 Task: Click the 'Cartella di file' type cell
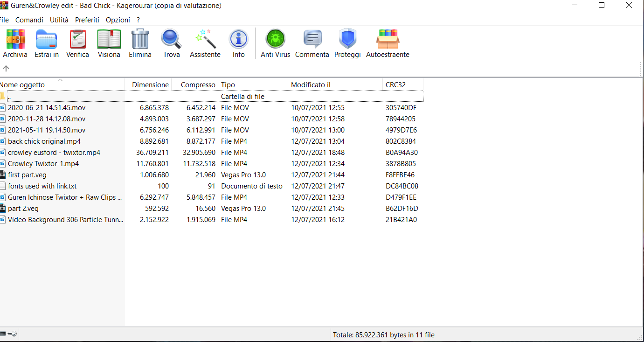(x=243, y=97)
